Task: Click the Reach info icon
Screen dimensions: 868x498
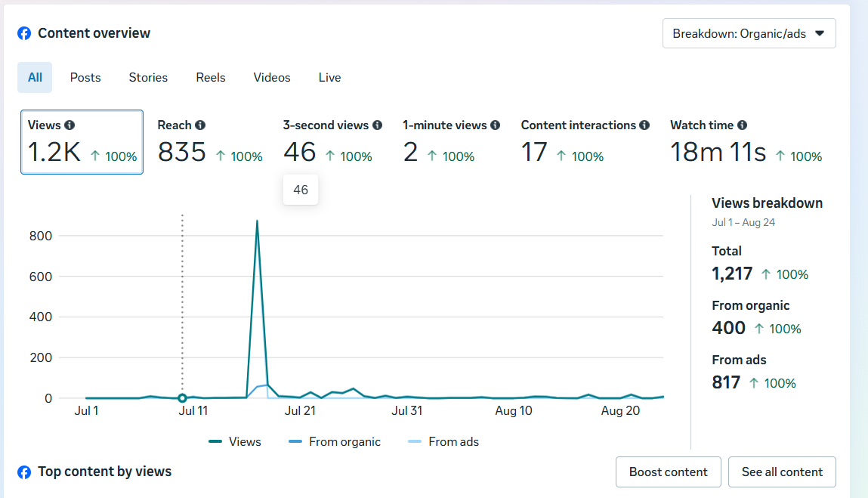Action: (x=200, y=125)
